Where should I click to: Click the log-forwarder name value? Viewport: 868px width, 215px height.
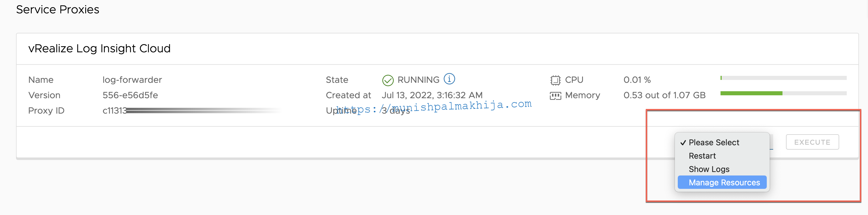coord(132,80)
